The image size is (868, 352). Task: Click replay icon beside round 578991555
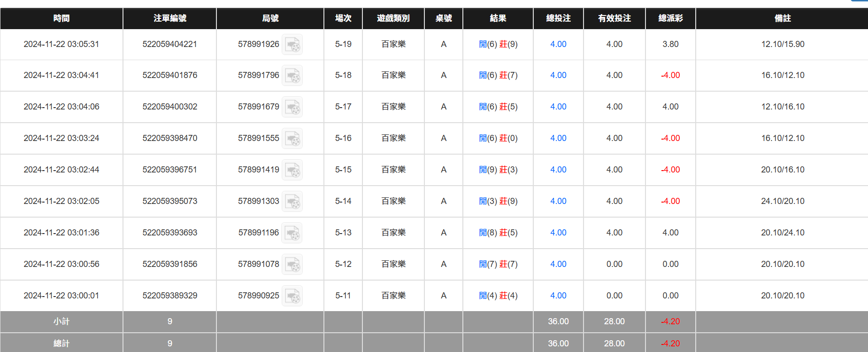pos(292,139)
